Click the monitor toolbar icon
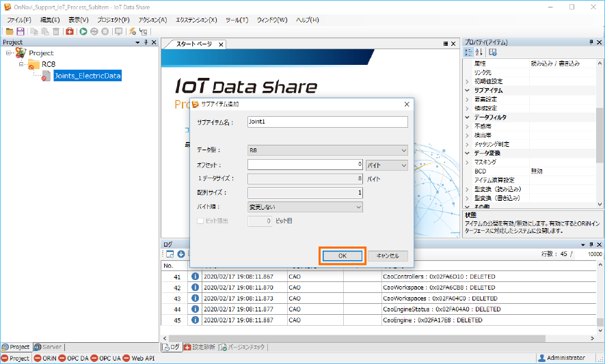This screenshot has height=364, width=605. 118,31
